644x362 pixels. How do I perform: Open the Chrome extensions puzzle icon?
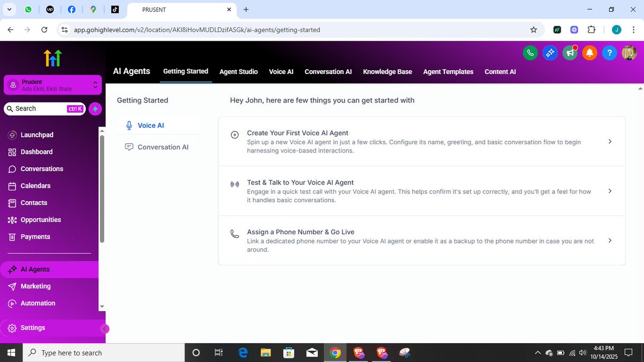(591, 30)
